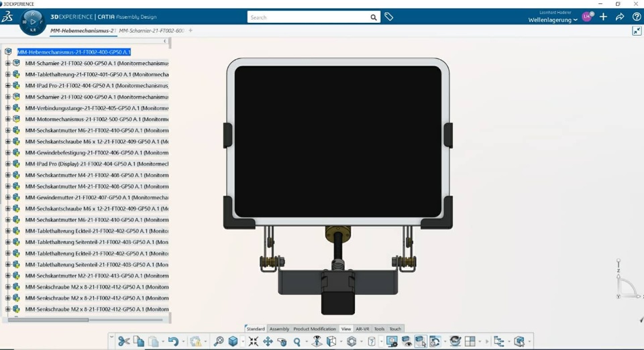Screen dimensions: 644x350
Task: Switch to the Standard toolbar tab
Action: [256, 329]
